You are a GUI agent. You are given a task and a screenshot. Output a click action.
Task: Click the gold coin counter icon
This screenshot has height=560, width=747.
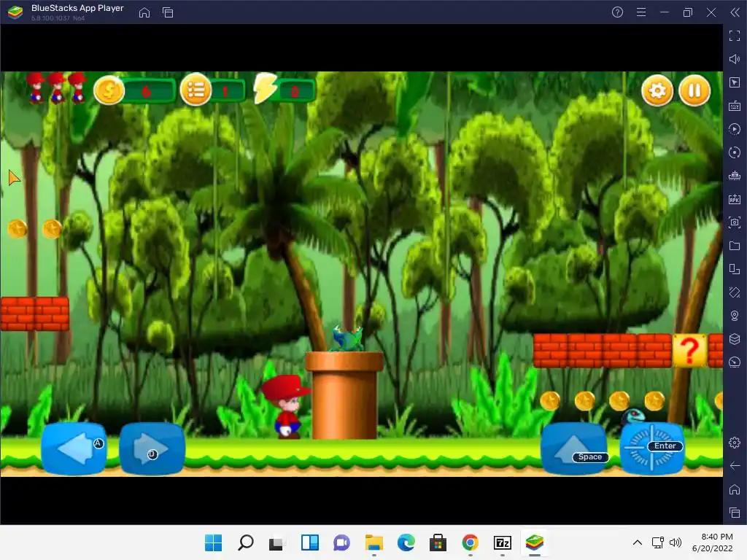[109, 90]
